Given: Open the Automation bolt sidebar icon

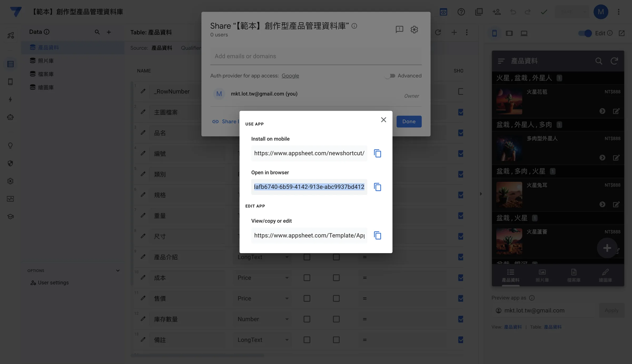Looking at the screenshot, I should [x=10, y=99].
